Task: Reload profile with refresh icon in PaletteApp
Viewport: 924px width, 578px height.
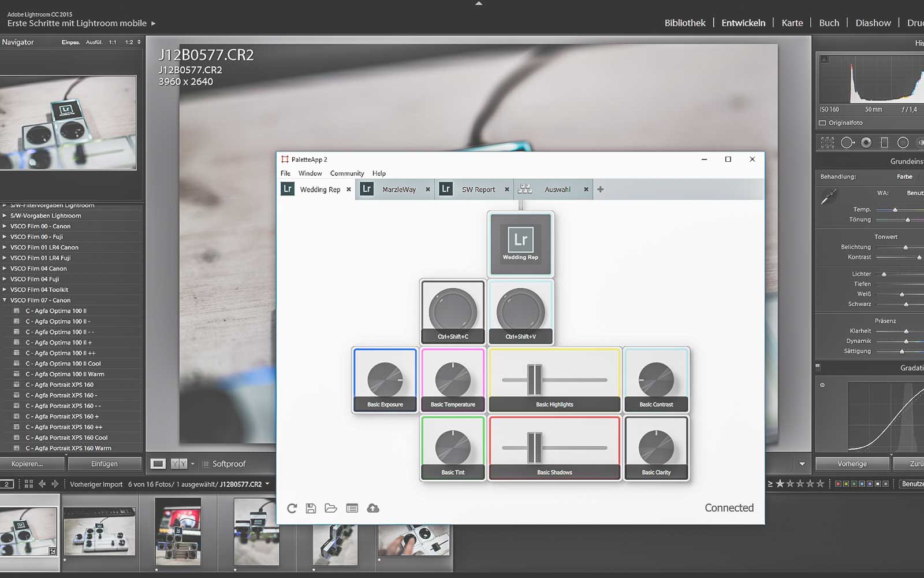Action: click(292, 508)
